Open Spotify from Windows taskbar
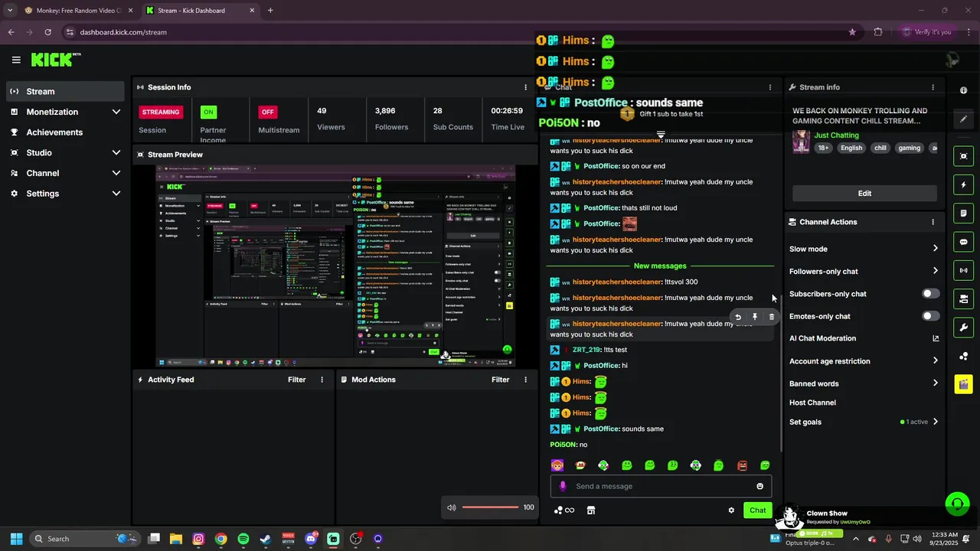Image resolution: width=980 pixels, height=551 pixels. [243, 539]
